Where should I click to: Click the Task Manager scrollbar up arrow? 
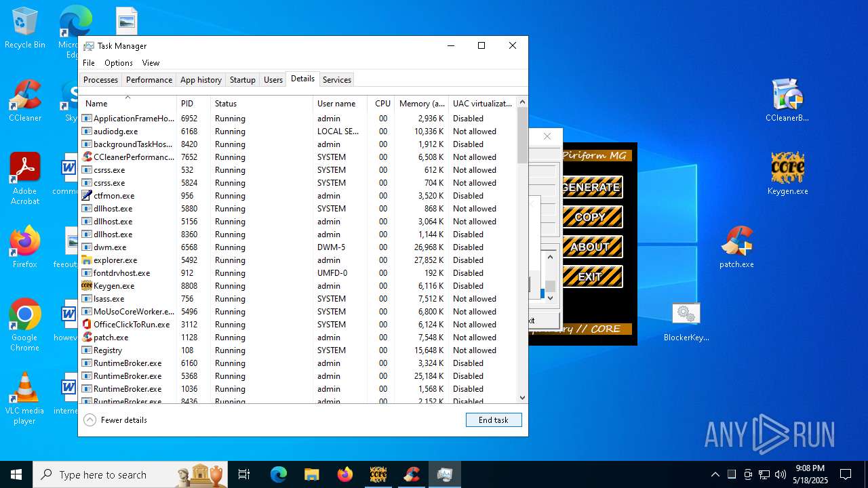coord(522,102)
